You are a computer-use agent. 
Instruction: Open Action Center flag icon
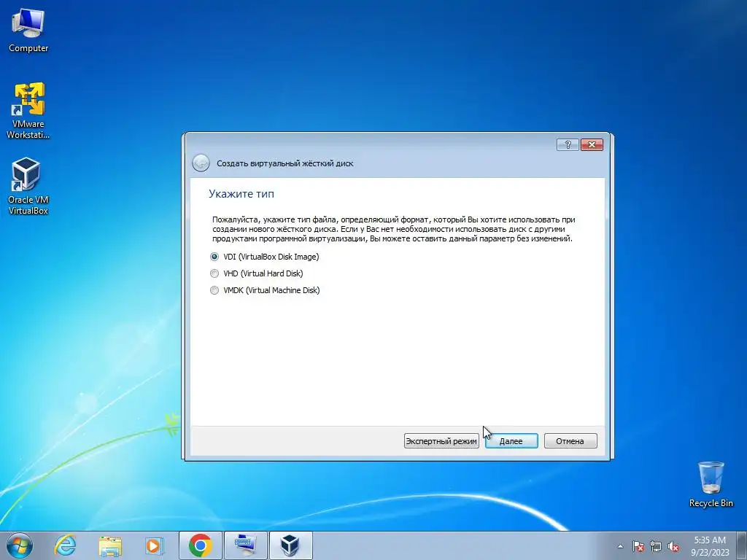[x=638, y=546]
